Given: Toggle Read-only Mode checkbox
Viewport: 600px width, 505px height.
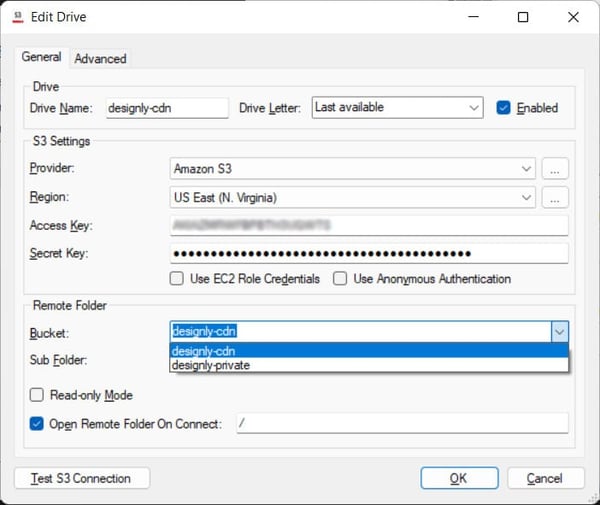Looking at the screenshot, I should pyautogui.click(x=37, y=395).
